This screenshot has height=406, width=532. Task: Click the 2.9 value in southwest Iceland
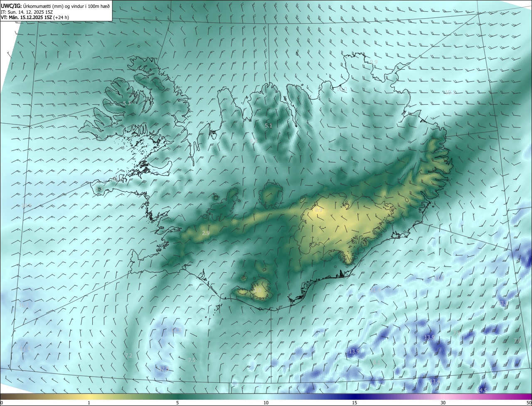tap(206, 233)
